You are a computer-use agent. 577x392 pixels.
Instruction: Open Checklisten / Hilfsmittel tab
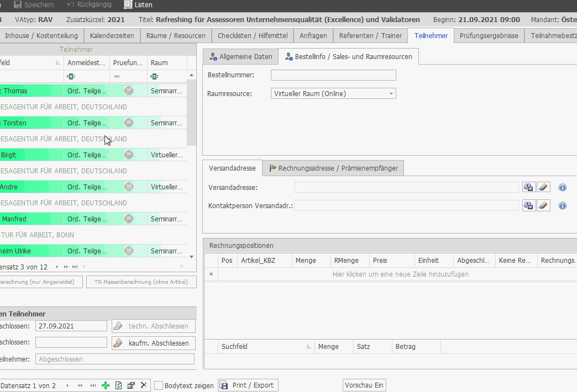pyautogui.click(x=253, y=36)
